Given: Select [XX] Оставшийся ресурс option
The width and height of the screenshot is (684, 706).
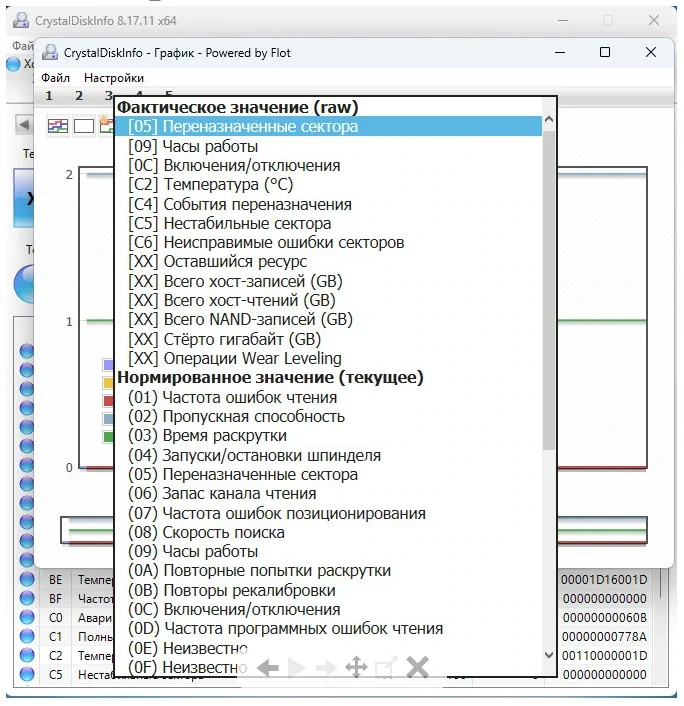Looking at the screenshot, I should pyautogui.click(x=328, y=262).
